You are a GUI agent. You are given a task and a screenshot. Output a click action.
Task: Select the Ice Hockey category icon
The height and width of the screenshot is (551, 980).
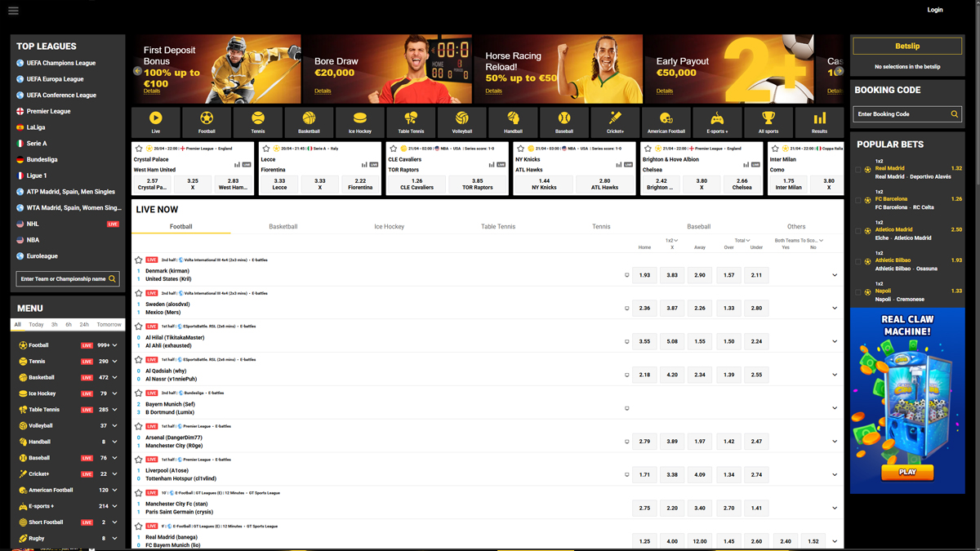[360, 118]
